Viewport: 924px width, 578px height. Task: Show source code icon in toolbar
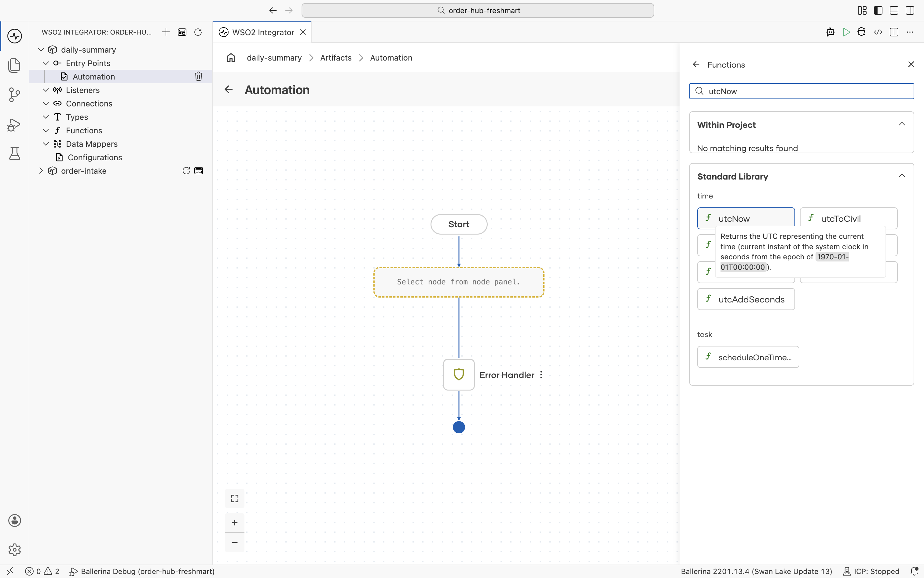(x=878, y=32)
